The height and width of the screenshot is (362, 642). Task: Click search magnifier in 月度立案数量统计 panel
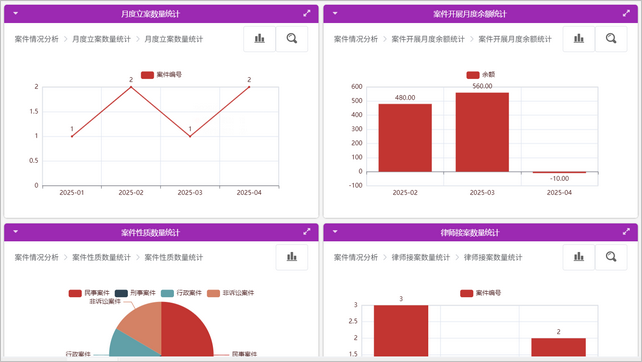pyautogui.click(x=292, y=39)
